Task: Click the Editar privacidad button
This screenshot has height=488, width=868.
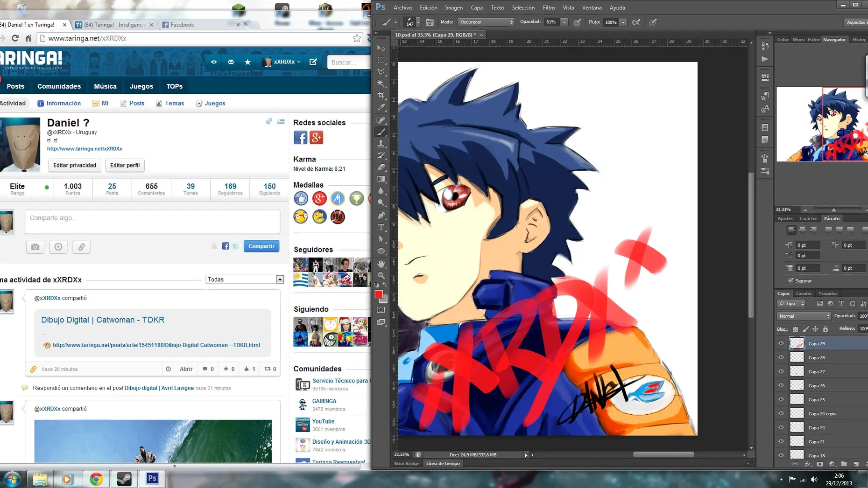Action: 75,165
